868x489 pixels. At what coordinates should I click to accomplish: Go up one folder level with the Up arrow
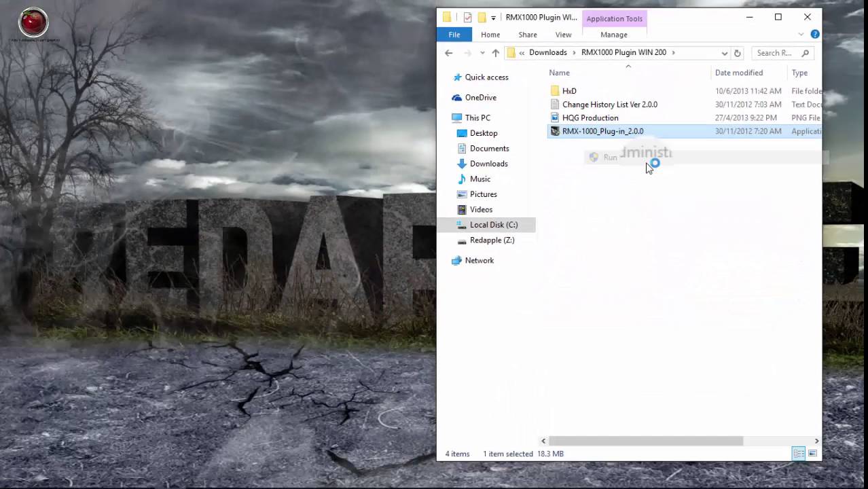click(495, 53)
